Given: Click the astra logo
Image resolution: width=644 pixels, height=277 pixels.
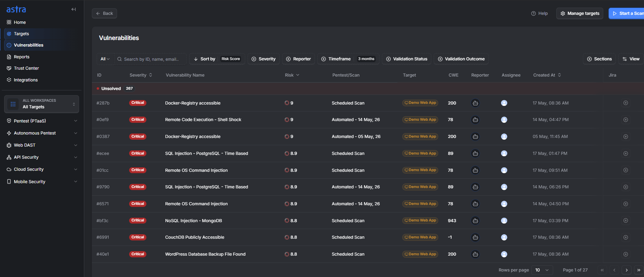Looking at the screenshot, I should tap(16, 9).
